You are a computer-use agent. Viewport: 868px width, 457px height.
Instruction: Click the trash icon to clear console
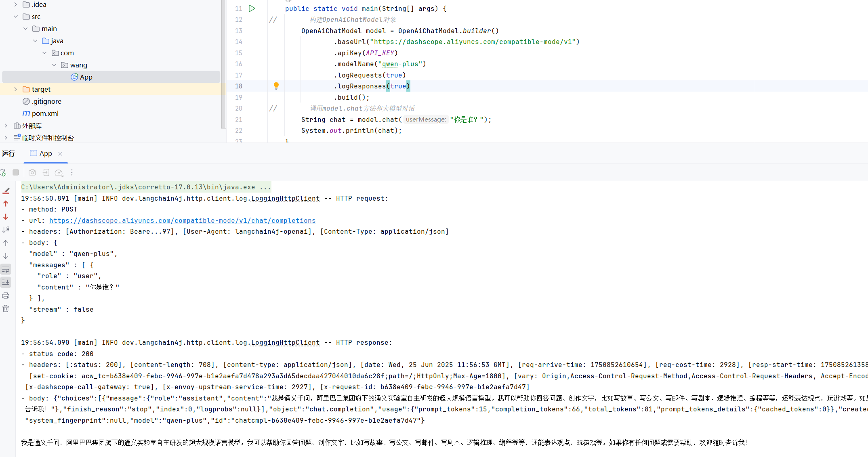(6, 309)
